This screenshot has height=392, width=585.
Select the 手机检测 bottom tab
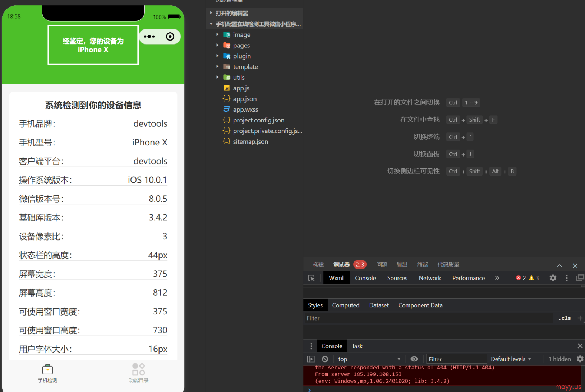[47, 373]
